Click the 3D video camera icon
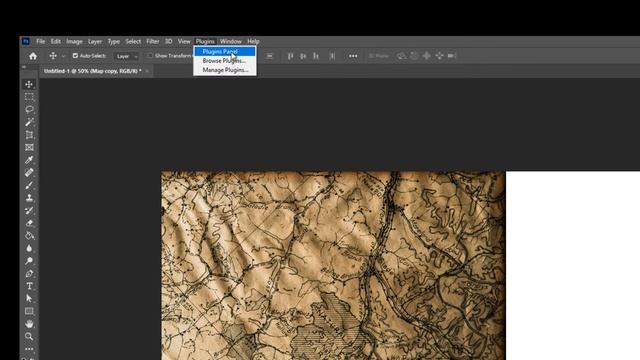 tap(451, 56)
